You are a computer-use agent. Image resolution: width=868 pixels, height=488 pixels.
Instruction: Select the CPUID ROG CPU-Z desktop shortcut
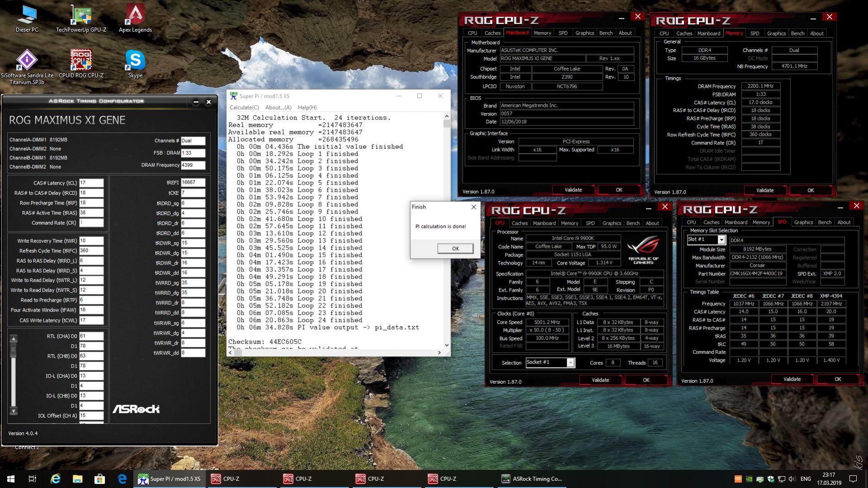[x=81, y=64]
